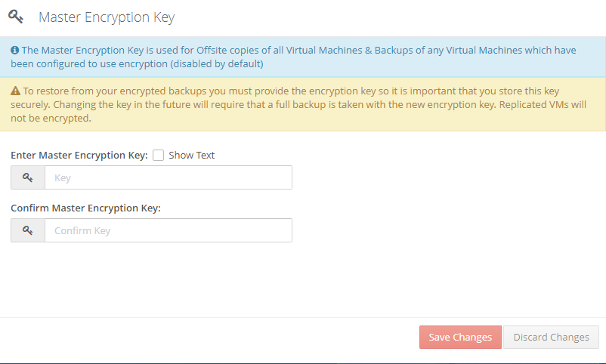The height and width of the screenshot is (364, 606).
Task: Click the "store this key securely" sentence
Action: [x=285, y=97]
